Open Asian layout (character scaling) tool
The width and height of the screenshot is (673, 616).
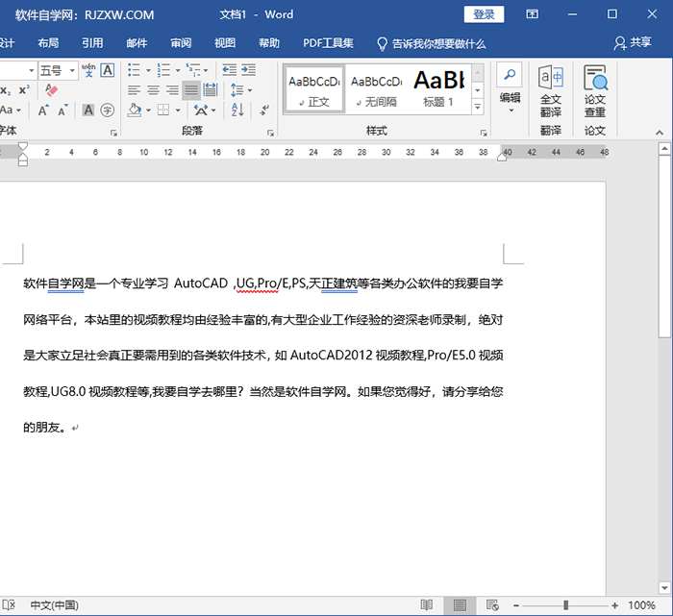pyautogui.click(x=204, y=111)
